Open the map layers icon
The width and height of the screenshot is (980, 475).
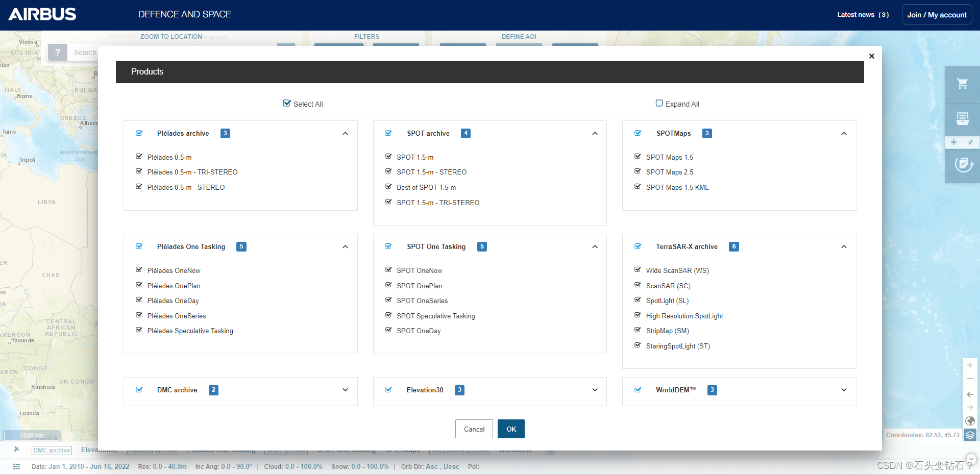click(x=970, y=435)
